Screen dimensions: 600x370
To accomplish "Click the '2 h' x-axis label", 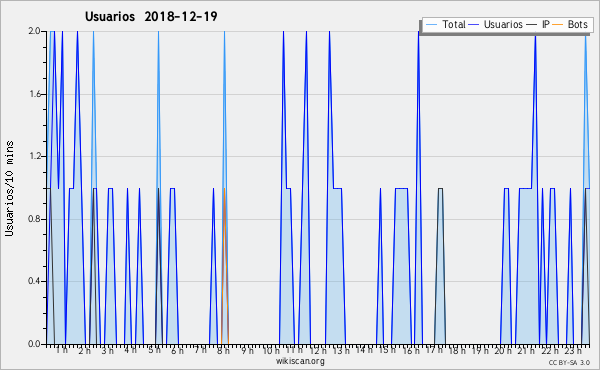I will 85,350.
